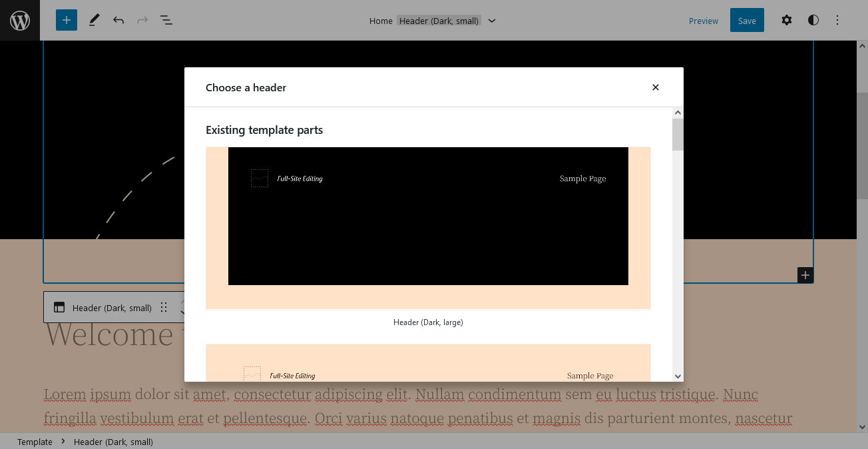Click the Save button

[x=746, y=20]
